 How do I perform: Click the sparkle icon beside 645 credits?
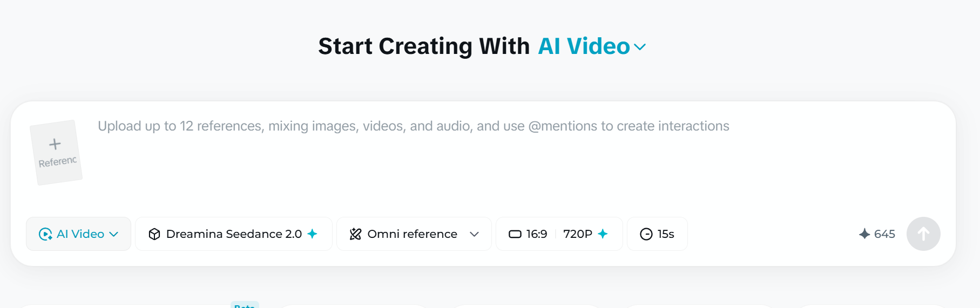[x=864, y=234]
